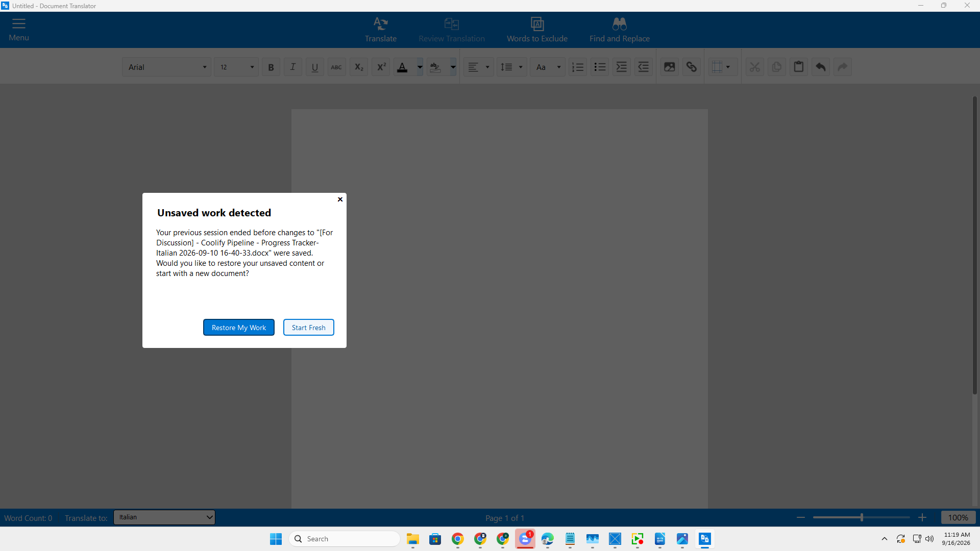Open the font size 12 dropdown
Image resolution: width=980 pixels, height=551 pixels.
tap(236, 67)
